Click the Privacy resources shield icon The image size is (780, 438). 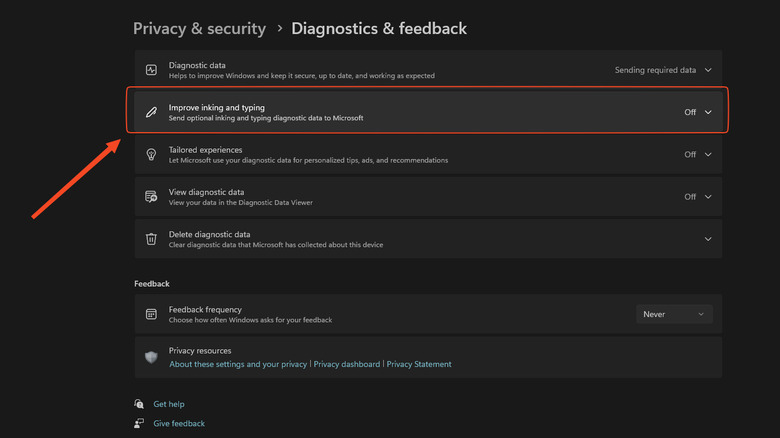click(x=151, y=357)
